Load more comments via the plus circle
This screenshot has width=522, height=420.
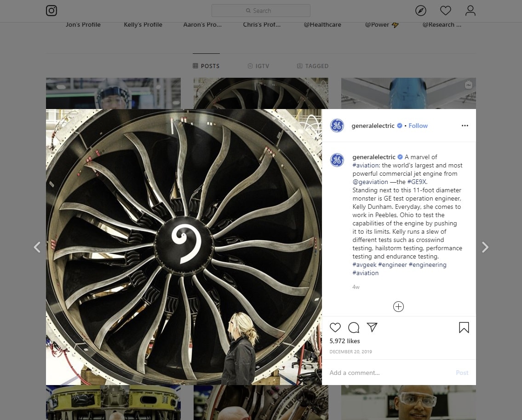point(398,306)
